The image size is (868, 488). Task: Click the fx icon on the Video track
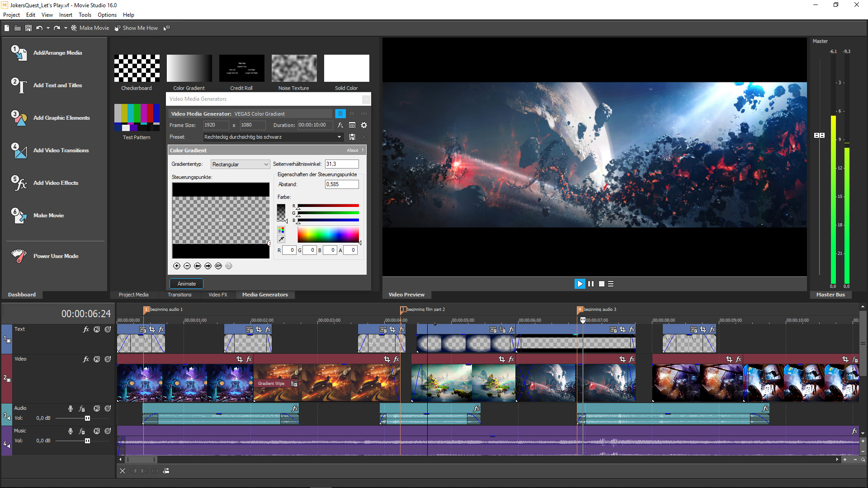click(x=86, y=359)
